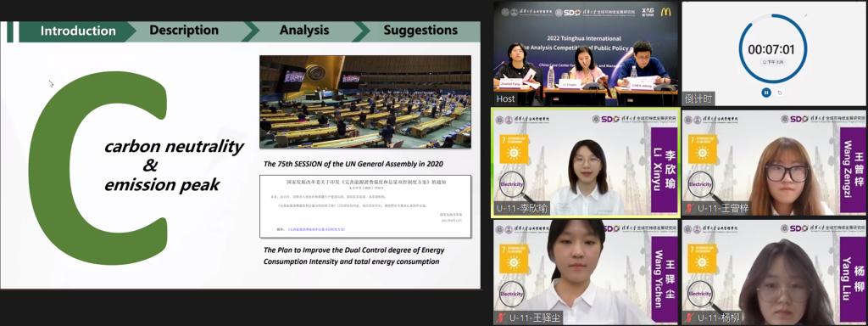Click muted mic icon beside U-11-王驿尘
Viewport: 868px width, 326px height.
[500, 318]
